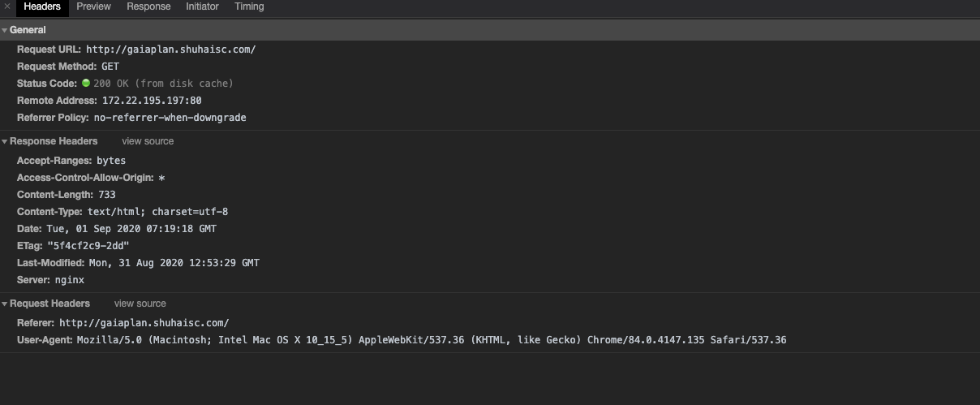The height and width of the screenshot is (405, 980).
Task: Click the Access-Control-Allow-Origin asterisk value
Action: click(x=161, y=178)
